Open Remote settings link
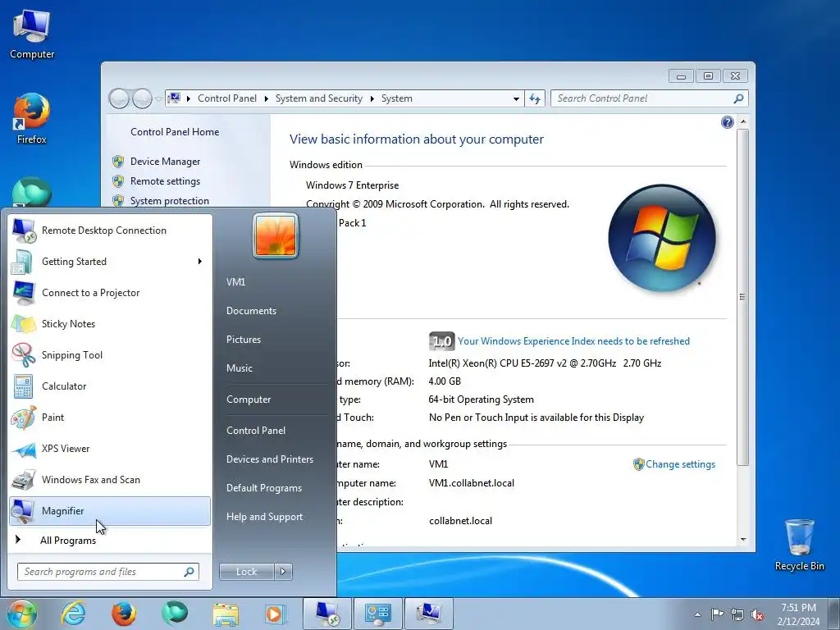Screen dimensions: 840x630 click(x=165, y=181)
